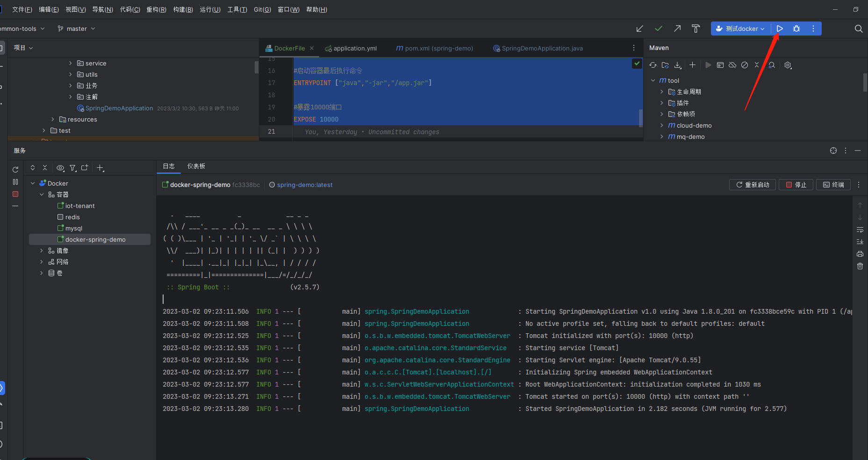Reload all Maven projects
This screenshot has width=868, height=460.
(x=653, y=65)
